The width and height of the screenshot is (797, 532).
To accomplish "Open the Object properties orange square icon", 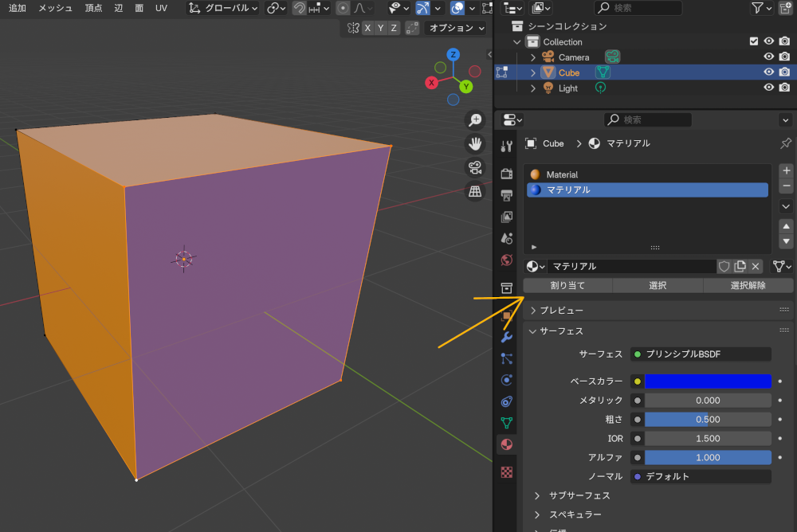I will coord(507,315).
